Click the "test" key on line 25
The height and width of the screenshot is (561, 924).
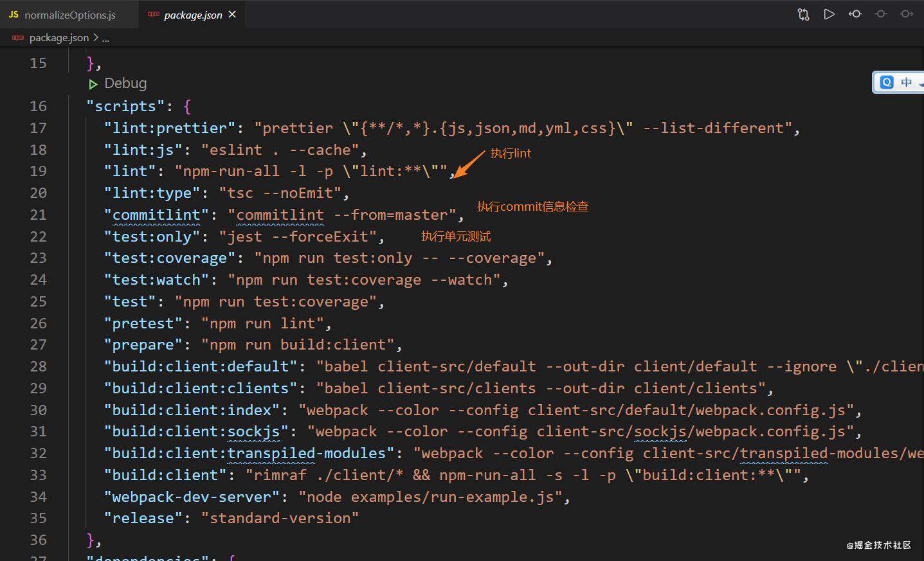(130, 301)
